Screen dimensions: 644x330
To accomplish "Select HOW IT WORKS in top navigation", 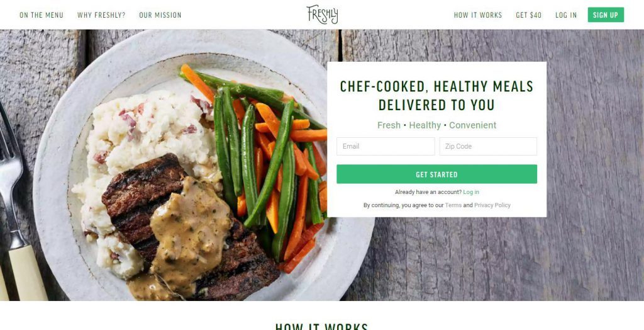I will [x=478, y=15].
